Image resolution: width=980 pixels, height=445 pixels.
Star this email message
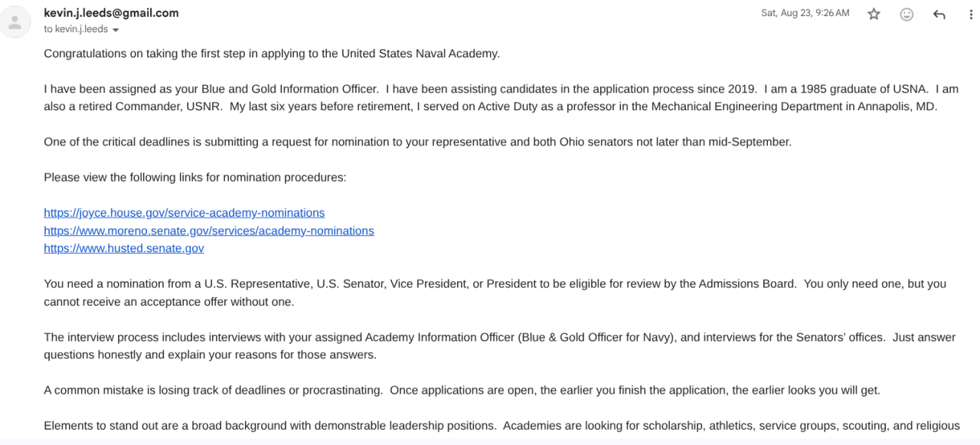(874, 15)
